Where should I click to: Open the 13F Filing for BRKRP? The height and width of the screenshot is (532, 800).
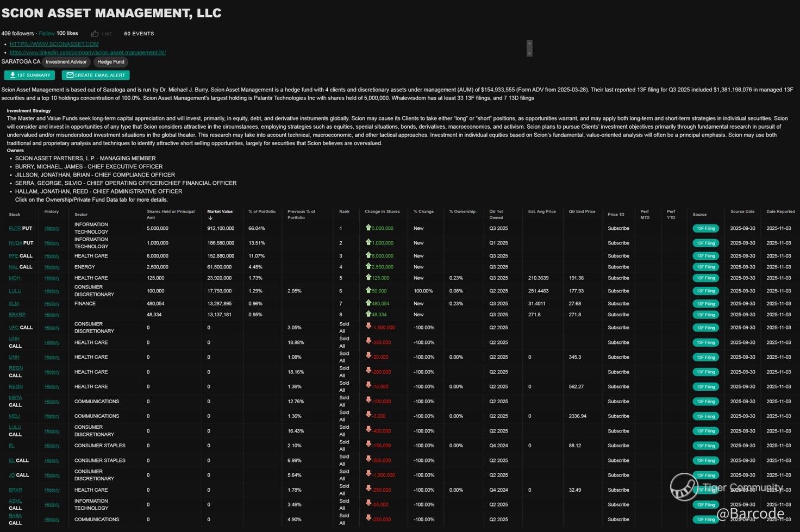click(x=705, y=315)
